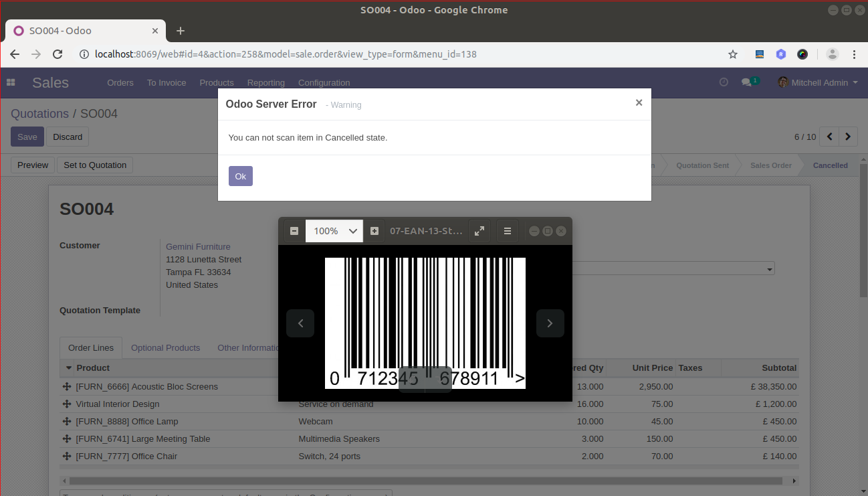Show previous image in the viewer
Screen dimensions: 868x496
click(x=300, y=323)
